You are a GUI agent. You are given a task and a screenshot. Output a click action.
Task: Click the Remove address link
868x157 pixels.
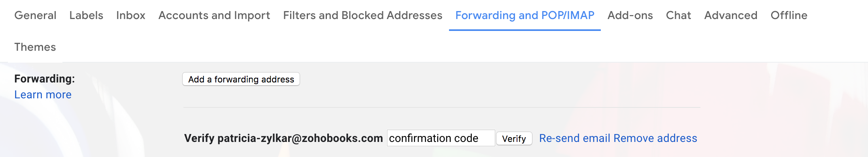[655, 138]
